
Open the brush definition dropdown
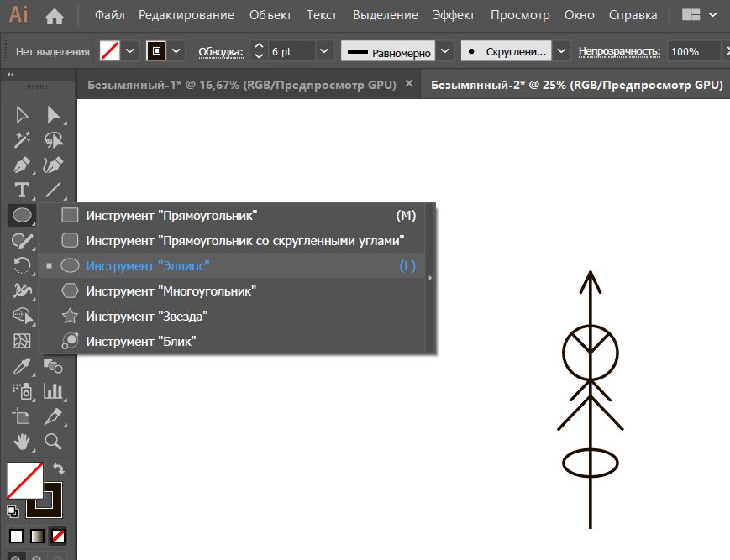pyautogui.click(x=561, y=50)
